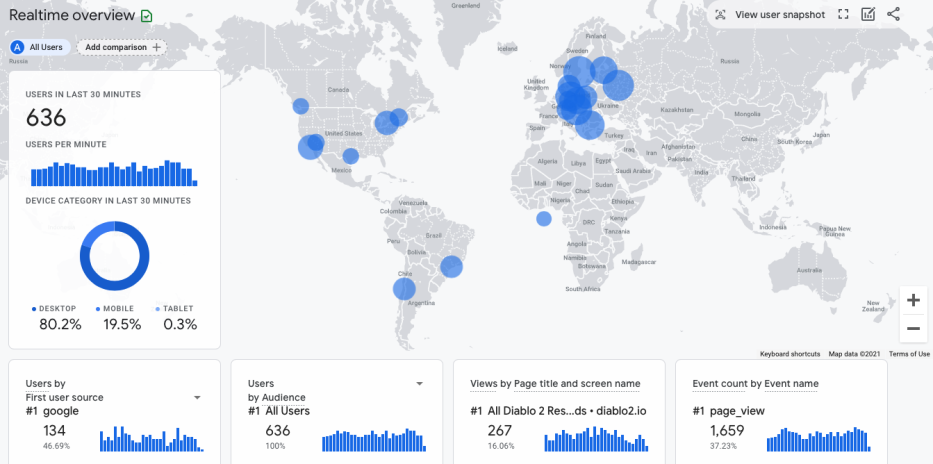Image resolution: width=933 pixels, height=464 pixels.
Task: Open the map Terms of Use link
Action: (909, 354)
